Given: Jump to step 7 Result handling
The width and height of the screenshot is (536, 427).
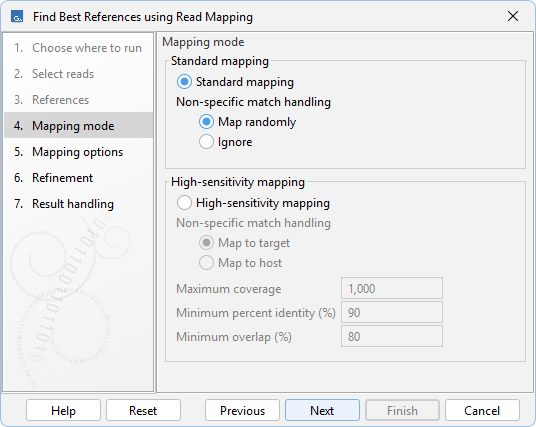Looking at the screenshot, I should pyautogui.click(x=78, y=204).
